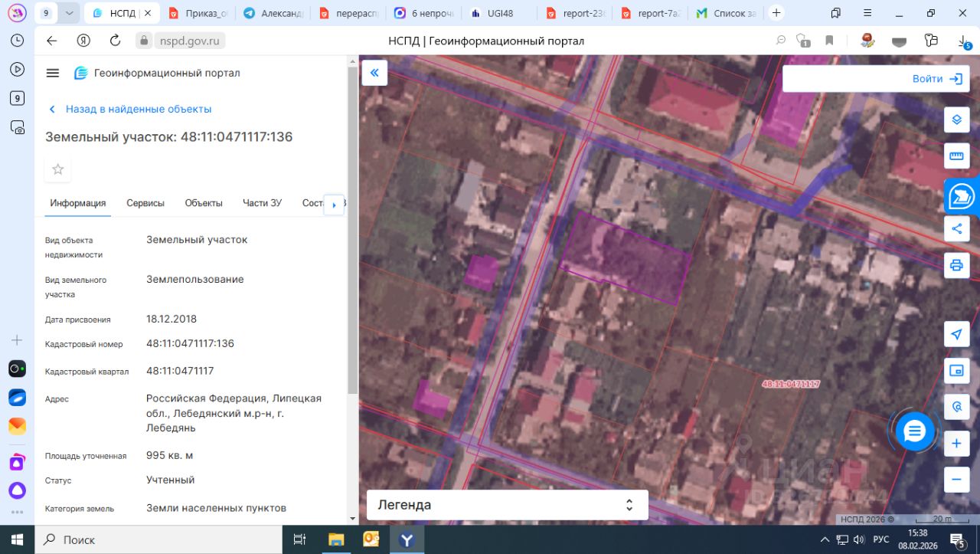This screenshot has height=554, width=980.
Task: Zoom in on the map
Action: click(x=956, y=444)
